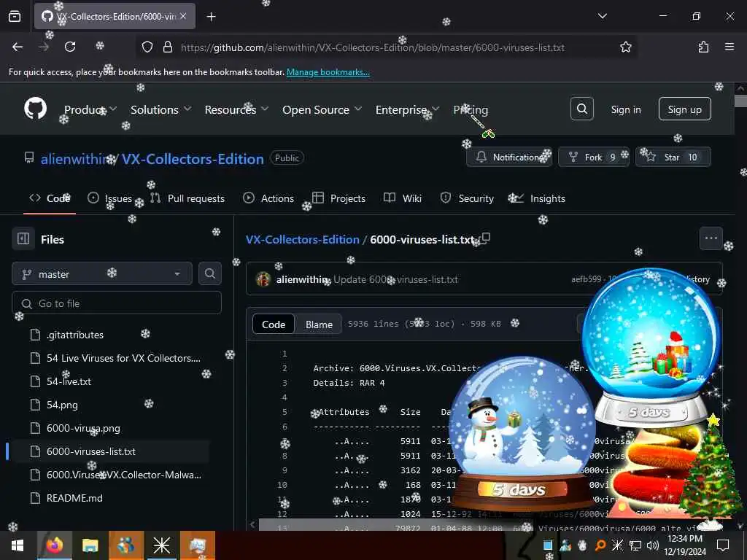Search files with magnifier next to master
This screenshot has width=747, height=560.
(x=209, y=273)
